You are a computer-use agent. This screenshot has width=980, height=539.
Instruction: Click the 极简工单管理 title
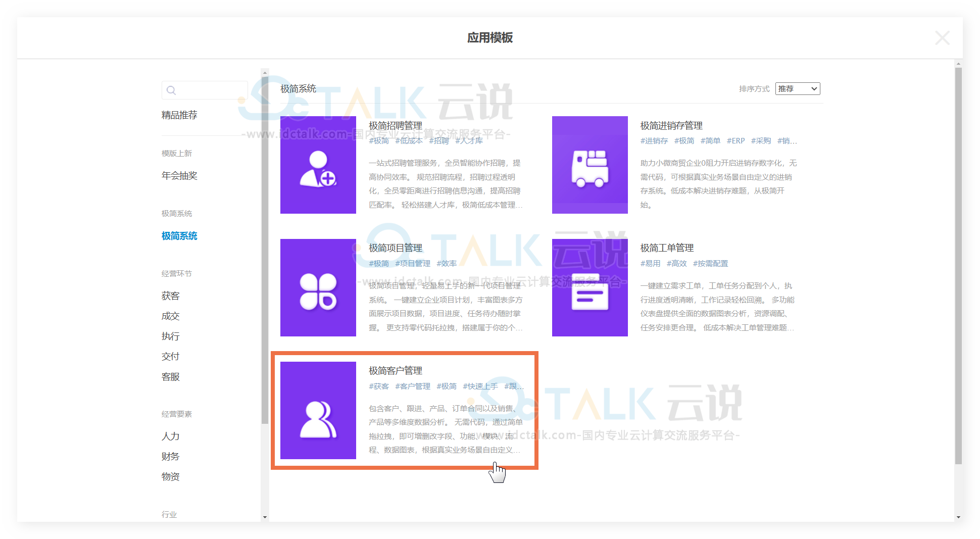click(667, 248)
